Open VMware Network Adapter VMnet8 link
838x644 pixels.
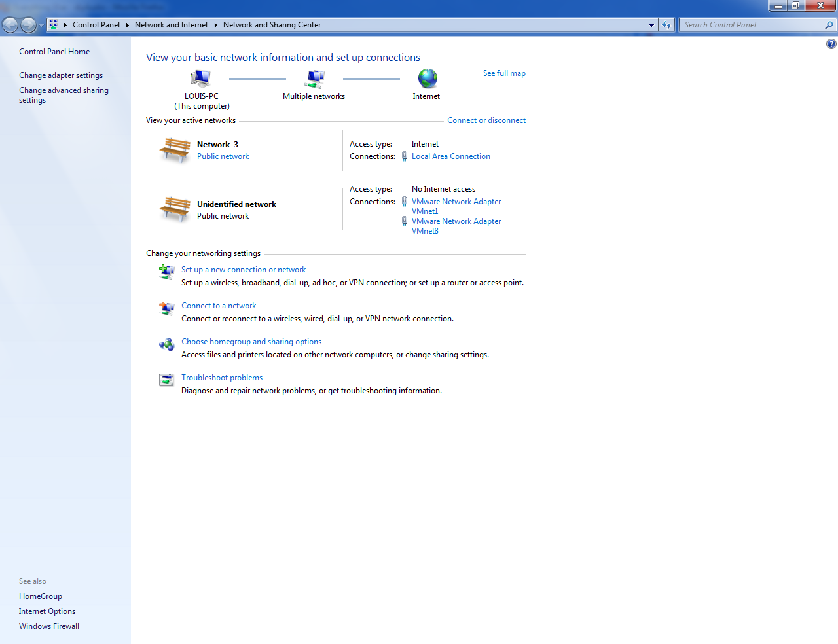tap(456, 226)
